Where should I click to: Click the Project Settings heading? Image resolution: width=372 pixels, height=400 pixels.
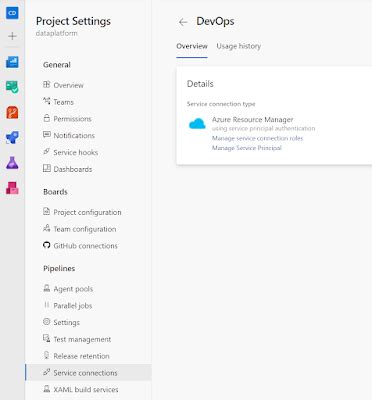pos(73,21)
